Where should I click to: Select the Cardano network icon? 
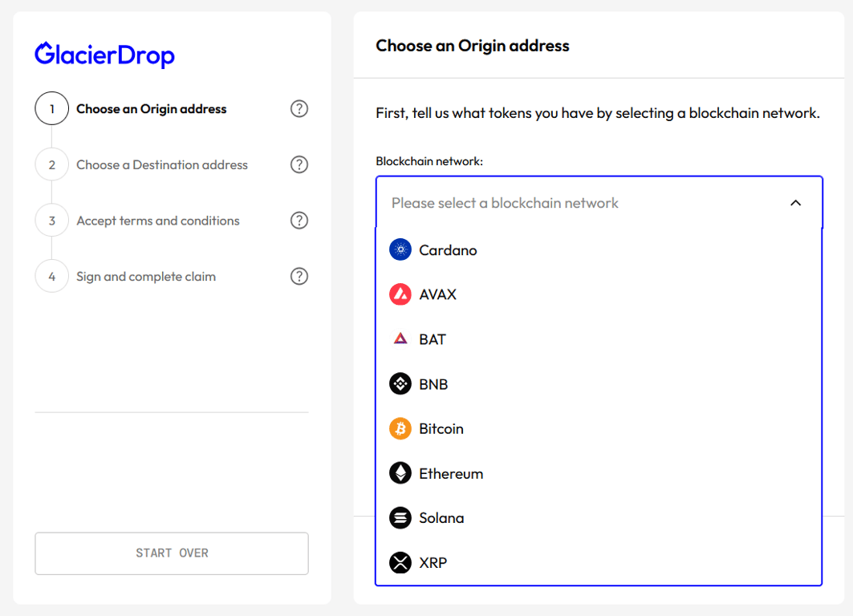pos(400,249)
